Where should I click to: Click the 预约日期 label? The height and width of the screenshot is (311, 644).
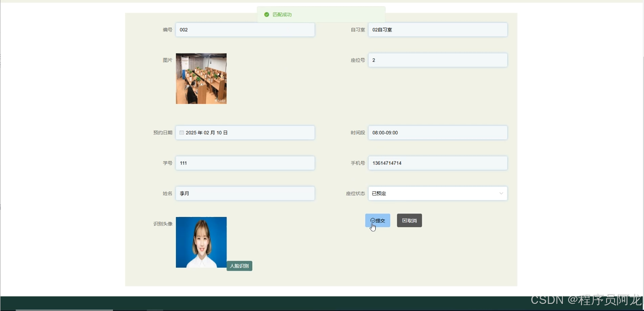(x=163, y=133)
